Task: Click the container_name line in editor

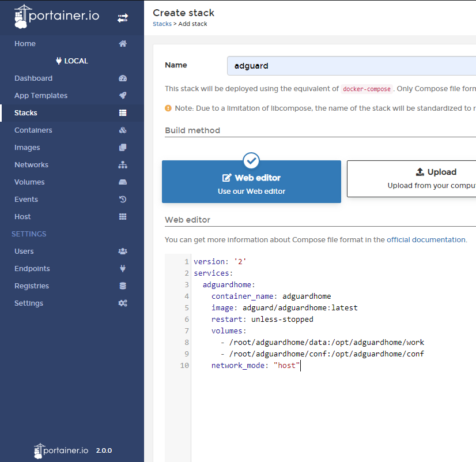Action: click(x=271, y=296)
